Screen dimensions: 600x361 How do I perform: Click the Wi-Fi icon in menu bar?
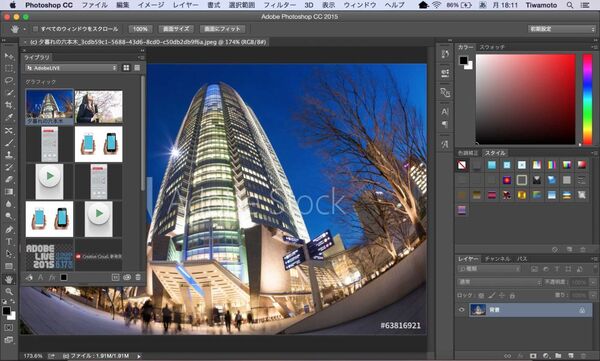[x=436, y=5]
